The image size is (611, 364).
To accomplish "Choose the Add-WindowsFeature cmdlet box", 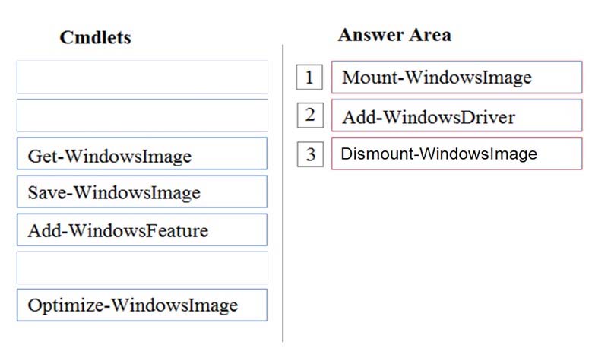I will (142, 229).
